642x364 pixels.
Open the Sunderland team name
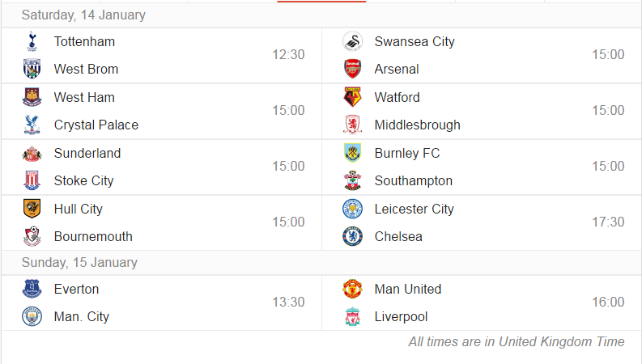tap(87, 153)
